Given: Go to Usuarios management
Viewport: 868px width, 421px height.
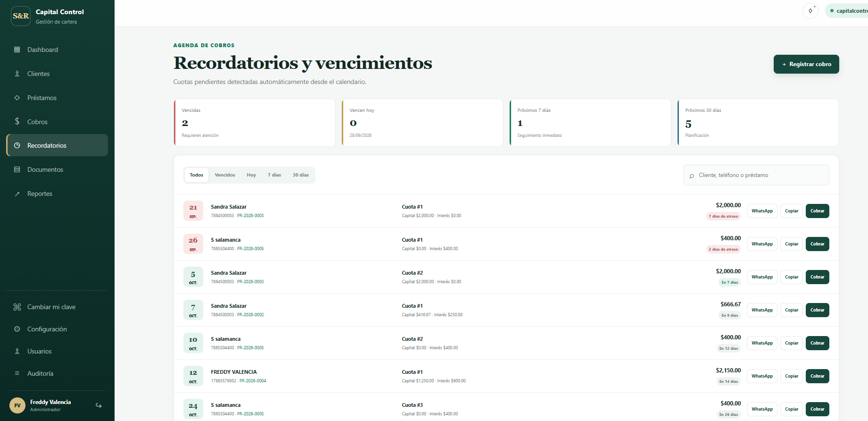Looking at the screenshot, I should (x=57, y=351).
